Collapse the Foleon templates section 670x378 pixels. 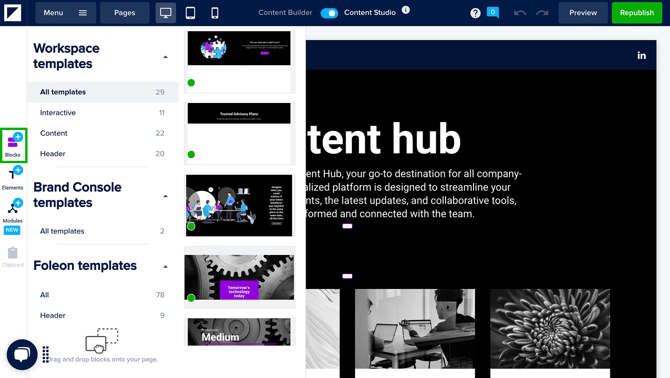click(165, 267)
